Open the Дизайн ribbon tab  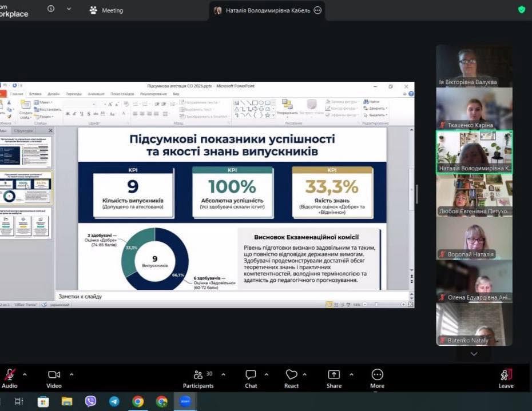[54, 94]
